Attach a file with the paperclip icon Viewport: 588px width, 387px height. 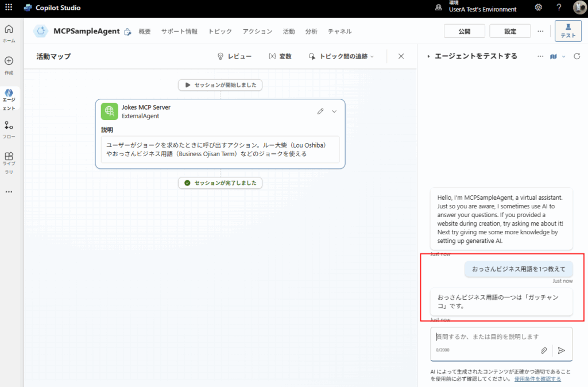tap(544, 350)
